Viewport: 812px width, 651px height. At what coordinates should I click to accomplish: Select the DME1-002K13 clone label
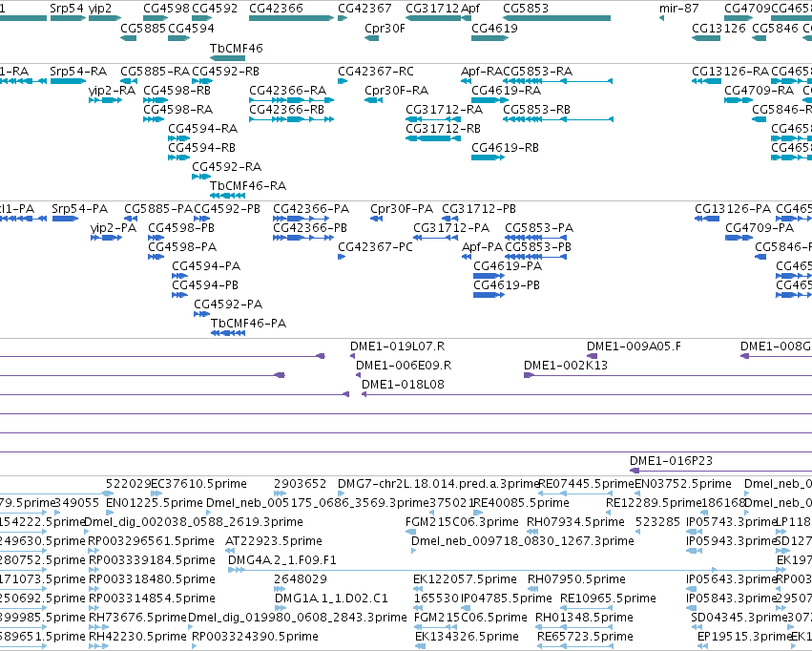tap(566, 366)
